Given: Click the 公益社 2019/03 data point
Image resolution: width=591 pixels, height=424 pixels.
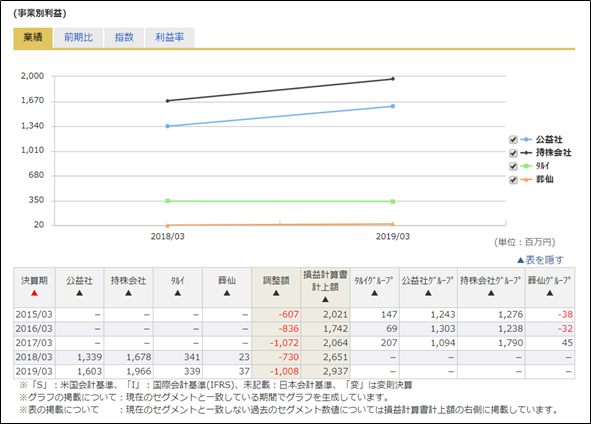Looking at the screenshot, I should pyautogui.click(x=393, y=106).
